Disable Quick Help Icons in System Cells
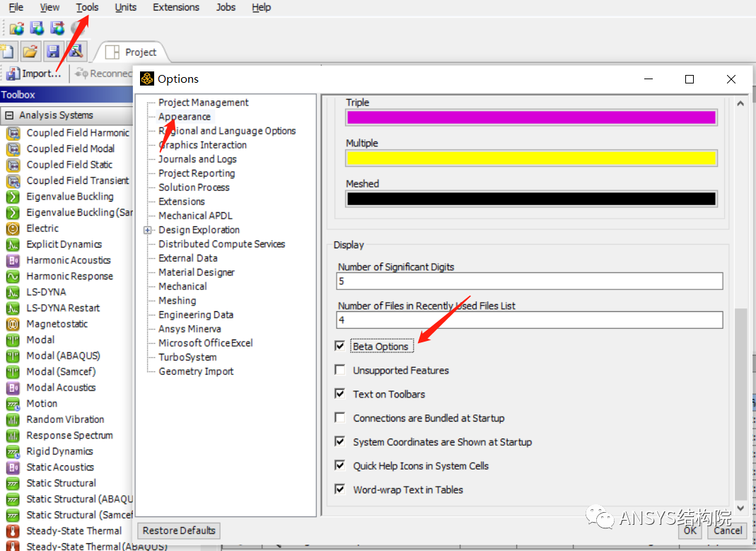The image size is (756, 551). pos(340,465)
